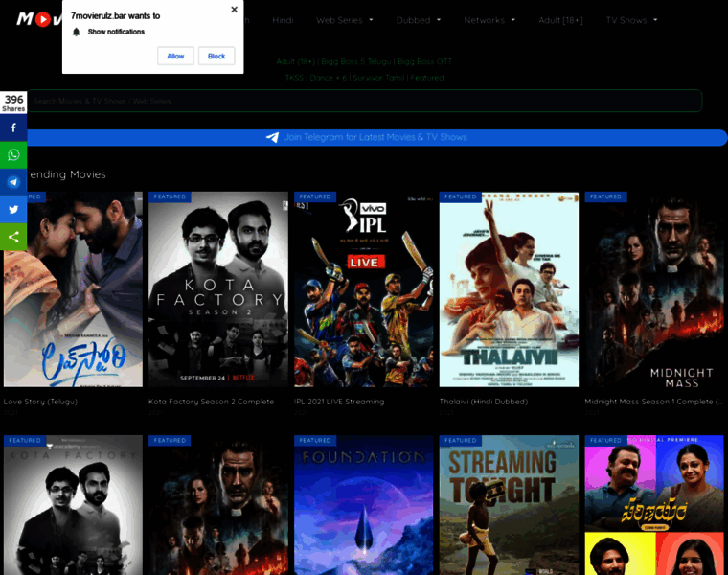Click the Movierulz site logo
Image resolution: width=728 pixels, height=575 pixels.
pos(39,19)
